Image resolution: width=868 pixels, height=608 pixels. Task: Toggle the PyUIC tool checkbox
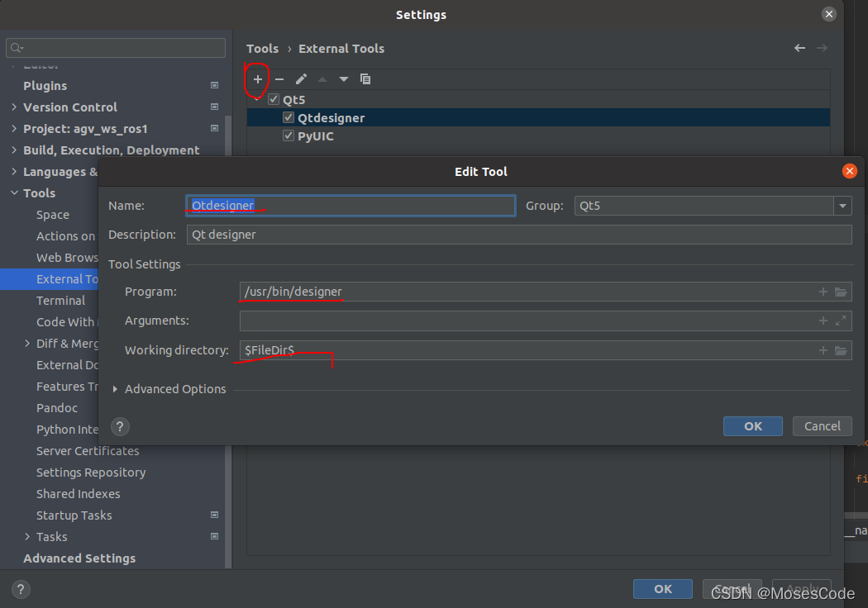289,135
